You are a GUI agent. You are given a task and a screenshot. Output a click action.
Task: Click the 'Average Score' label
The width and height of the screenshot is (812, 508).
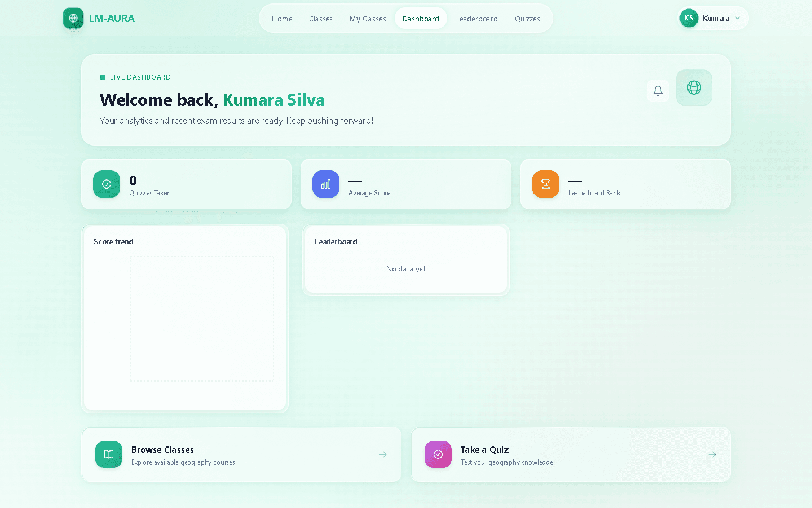[369, 193]
